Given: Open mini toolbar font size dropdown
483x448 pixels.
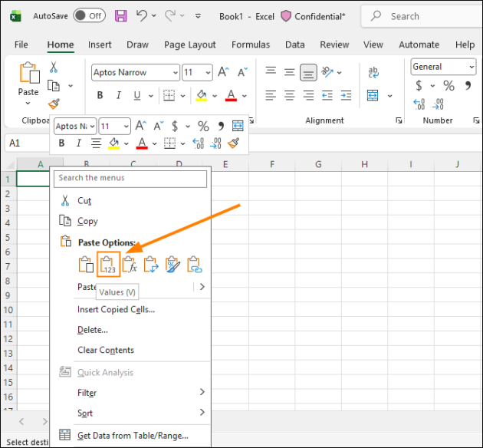Looking at the screenshot, I should [x=126, y=127].
